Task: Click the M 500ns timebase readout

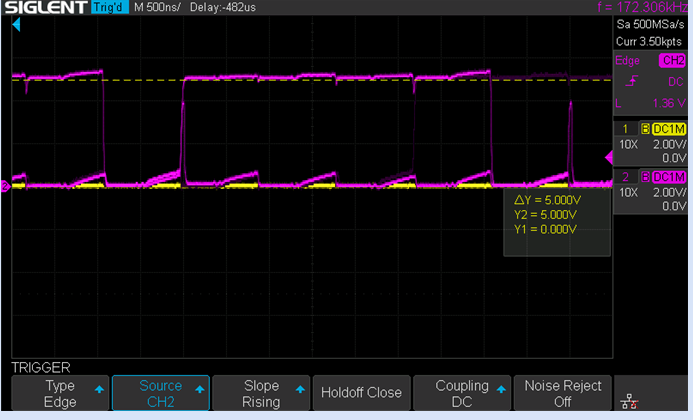Action: (x=158, y=8)
